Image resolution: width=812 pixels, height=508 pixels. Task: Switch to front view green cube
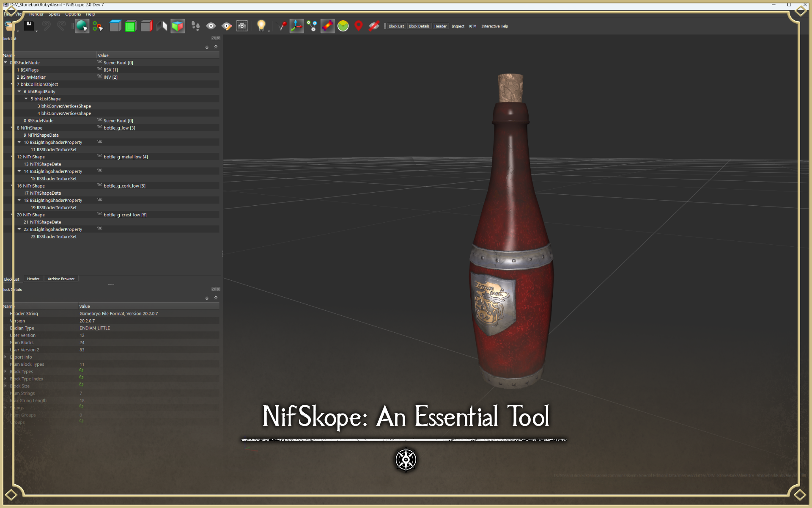pyautogui.click(x=131, y=26)
